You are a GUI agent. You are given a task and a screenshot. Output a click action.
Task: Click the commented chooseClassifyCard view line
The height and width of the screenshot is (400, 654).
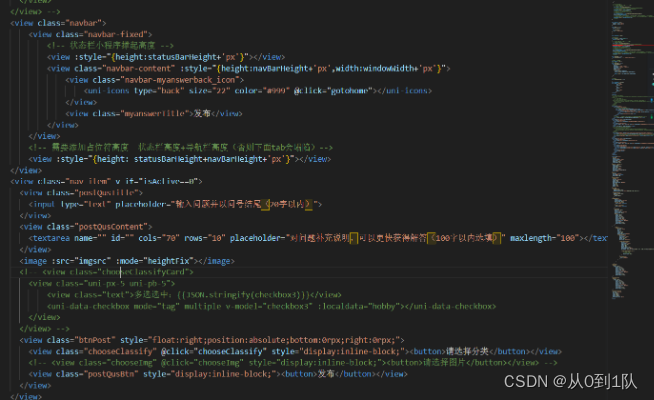(x=106, y=272)
